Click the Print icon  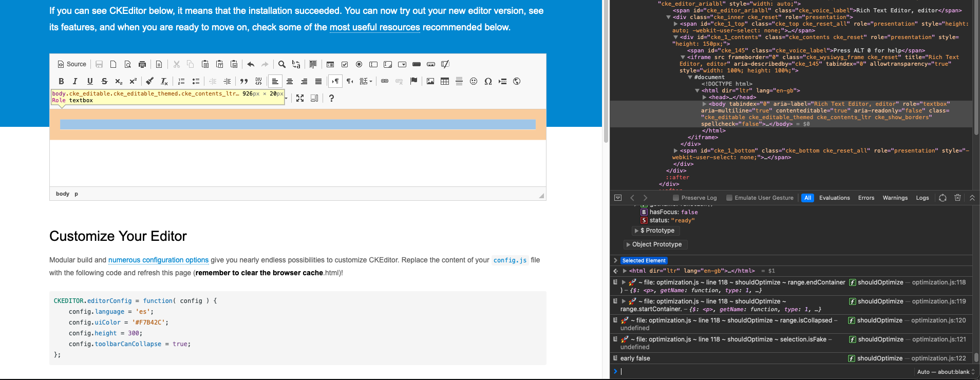click(x=142, y=64)
